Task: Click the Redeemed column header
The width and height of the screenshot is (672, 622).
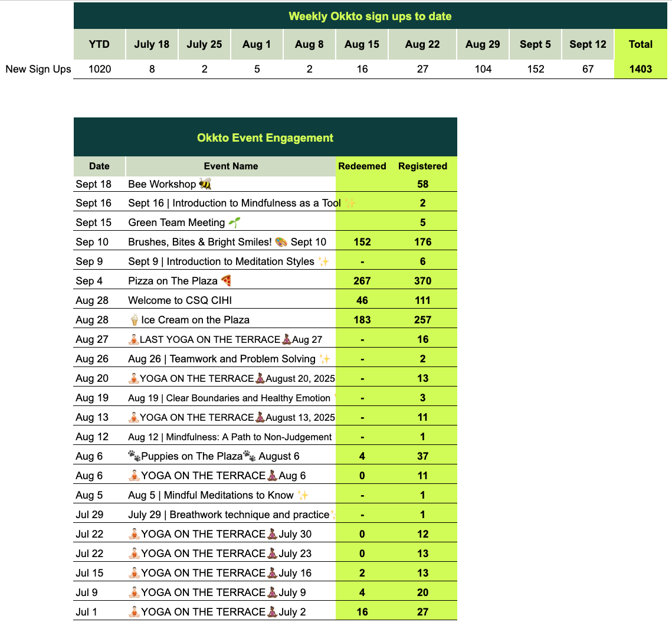Action: tap(362, 166)
